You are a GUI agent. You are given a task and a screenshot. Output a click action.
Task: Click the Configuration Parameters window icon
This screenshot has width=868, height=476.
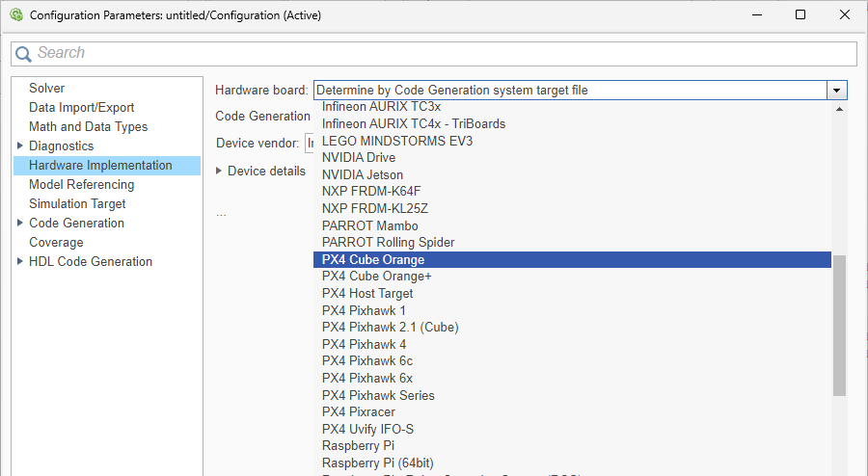[x=15, y=15]
